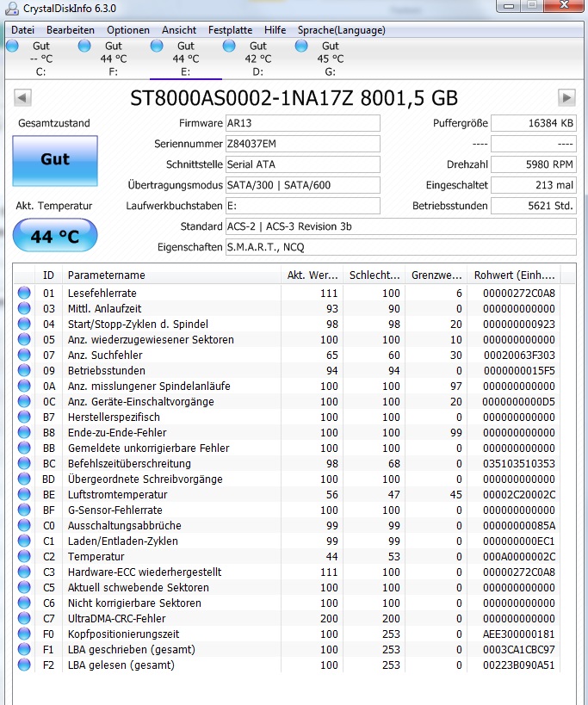Sort by Schlecht... column header
This screenshot has width=588, height=705.
click(374, 275)
